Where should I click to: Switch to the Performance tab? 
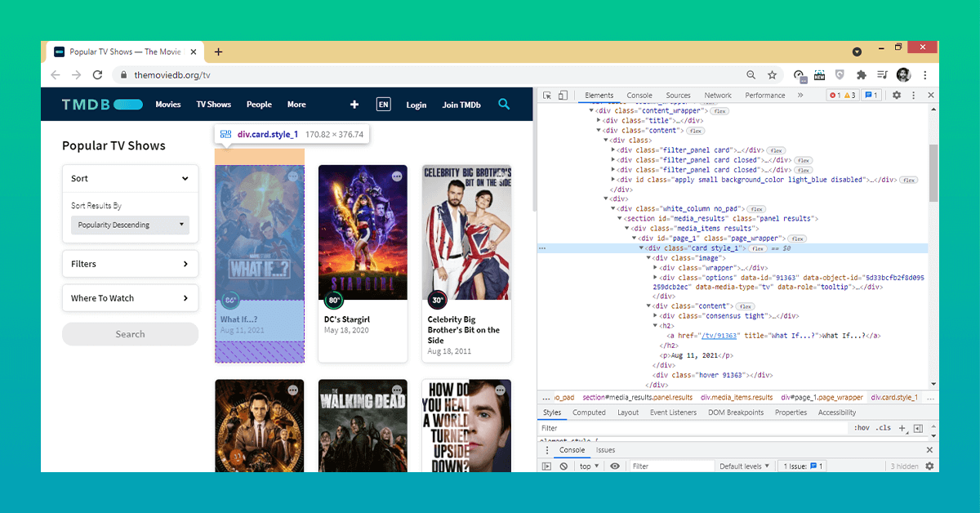pos(765,96)
